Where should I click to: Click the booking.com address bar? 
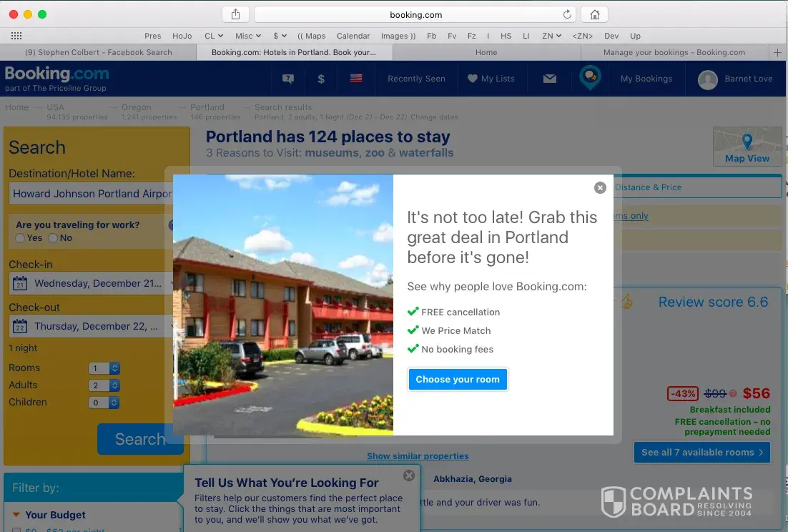click(415, 14)
